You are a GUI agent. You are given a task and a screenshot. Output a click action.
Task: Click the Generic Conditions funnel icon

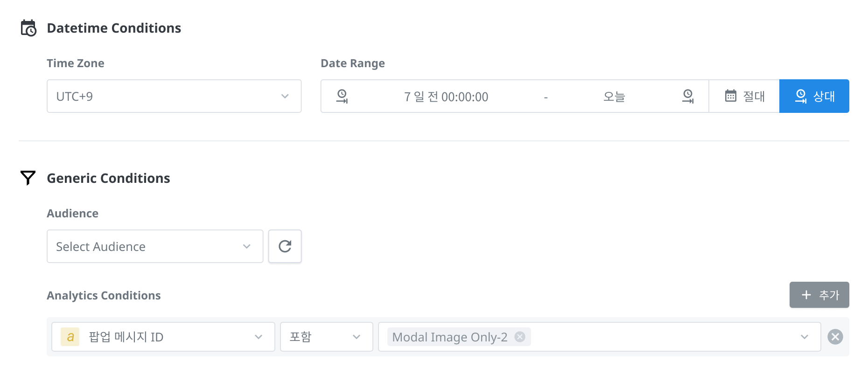(x=28, y=178)
